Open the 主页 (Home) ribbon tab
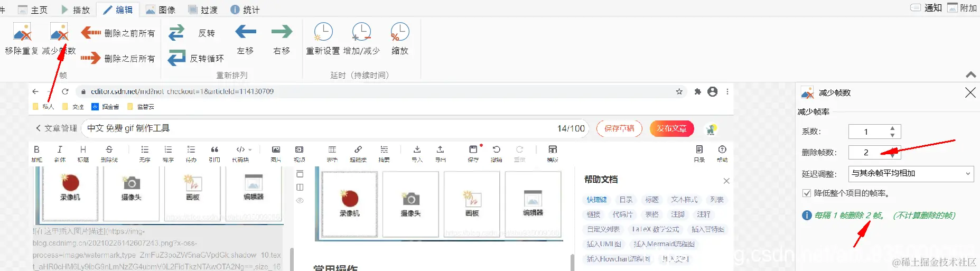 click(x=33, y=10)
